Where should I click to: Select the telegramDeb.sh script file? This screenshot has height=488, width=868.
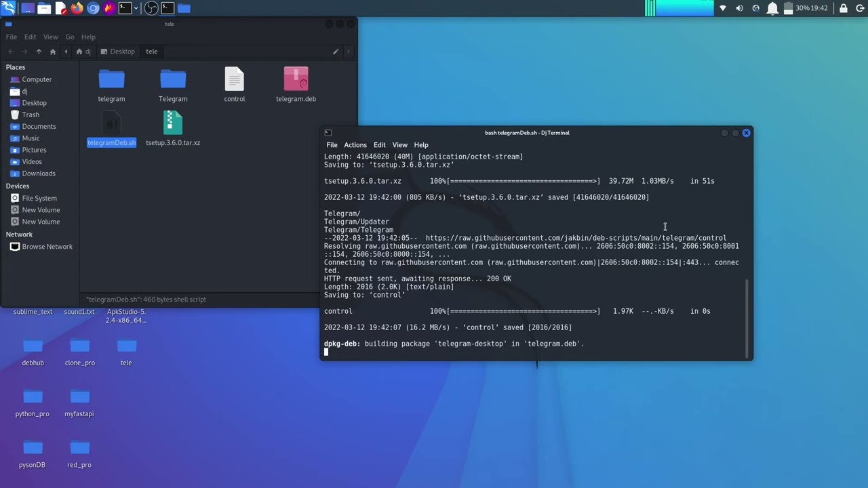point(111,129)
